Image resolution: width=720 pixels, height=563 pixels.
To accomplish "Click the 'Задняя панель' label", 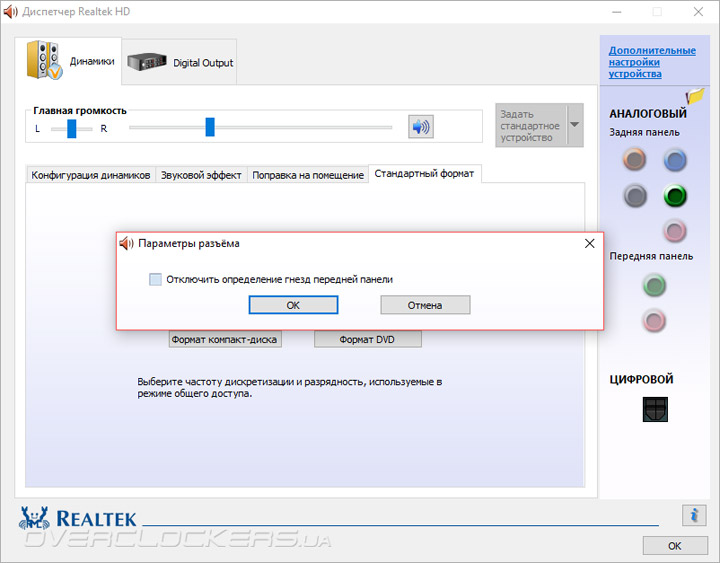I will [x=644, y=132].
